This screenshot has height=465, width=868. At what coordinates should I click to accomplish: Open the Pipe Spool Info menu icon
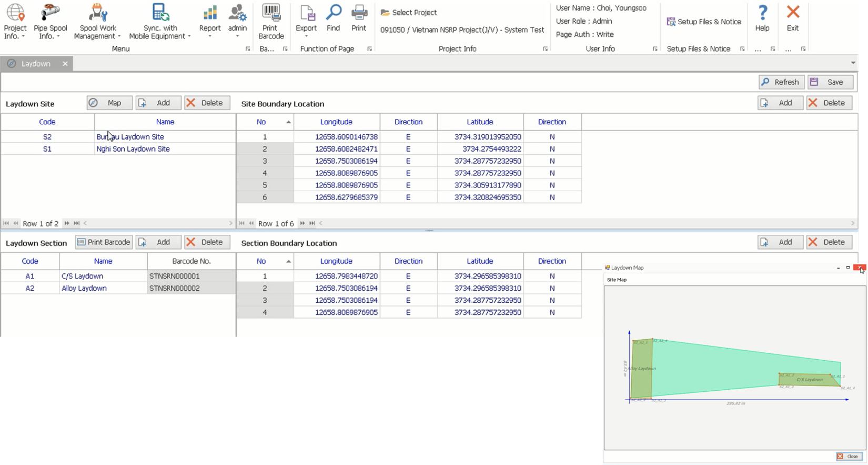[50, 13]
